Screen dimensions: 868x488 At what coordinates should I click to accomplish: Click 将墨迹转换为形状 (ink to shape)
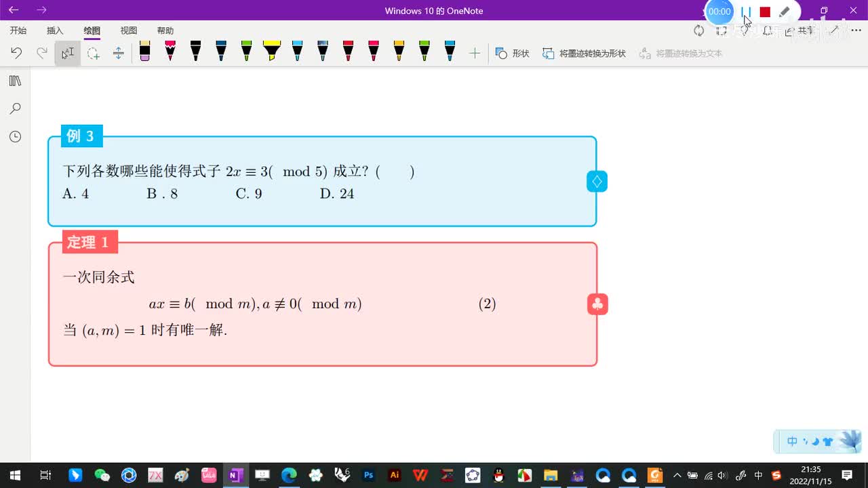click(585, 53)
